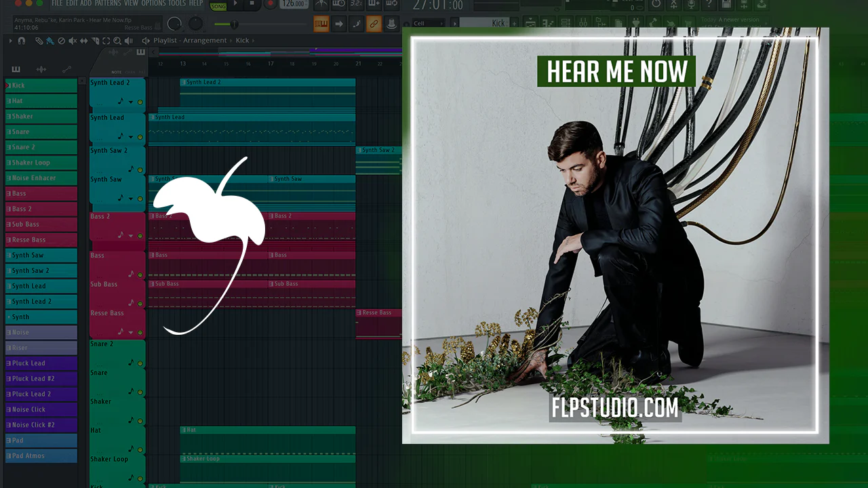The width and height of the screenshot is (868, 488).
Task: Open the ADD menu
Action: (x=86, y=3)
